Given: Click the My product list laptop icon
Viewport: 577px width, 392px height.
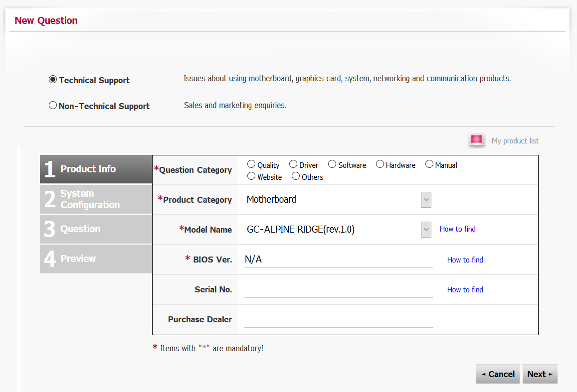Looking at the screenshot, I should click(x=477, y=140).
